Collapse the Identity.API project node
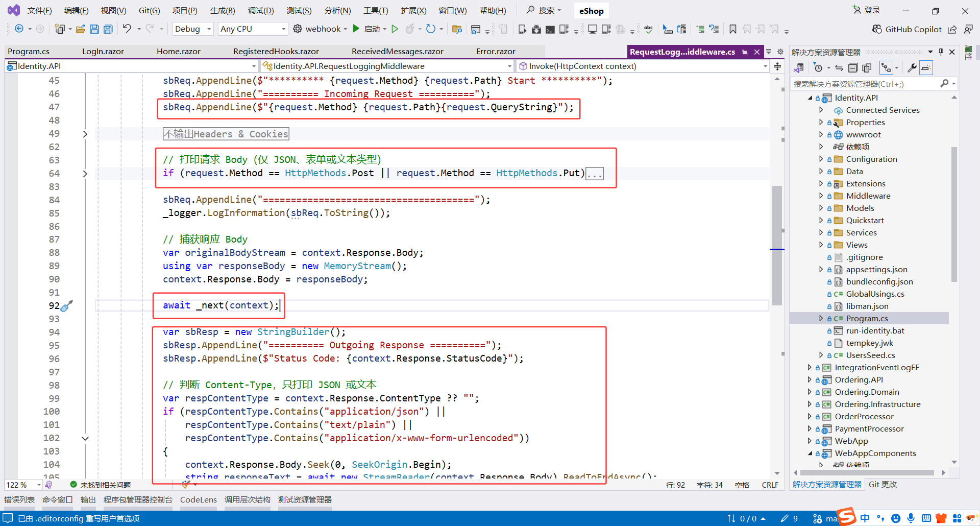 click(x=810, y=98)
